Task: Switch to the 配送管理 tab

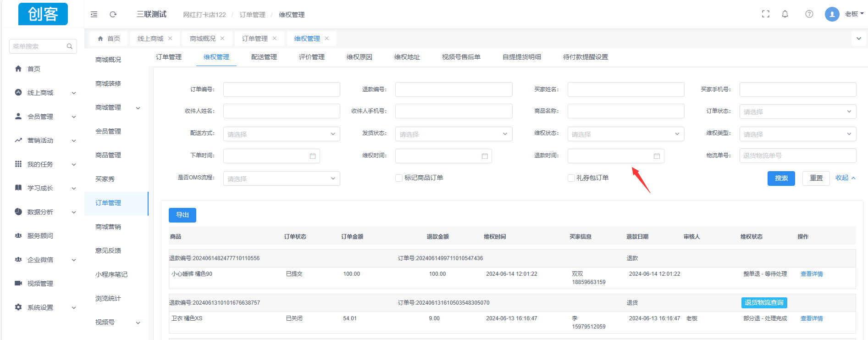Action: (264, 57)
